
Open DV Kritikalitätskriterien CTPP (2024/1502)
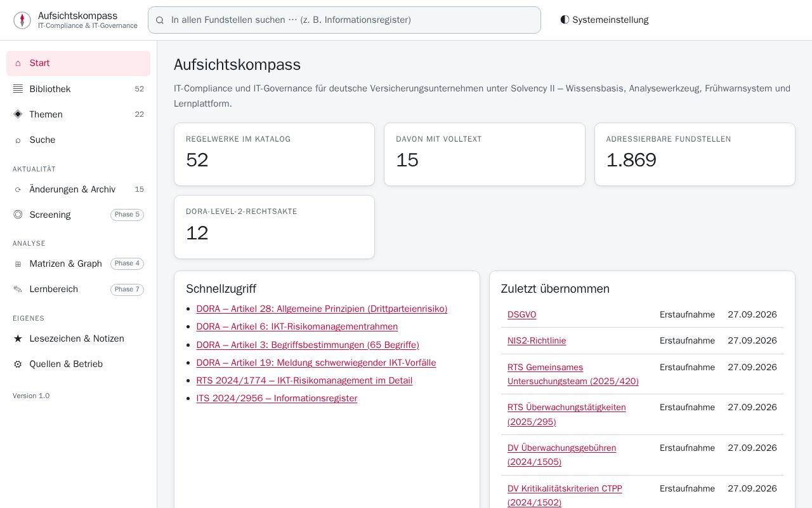coord(565,495)
